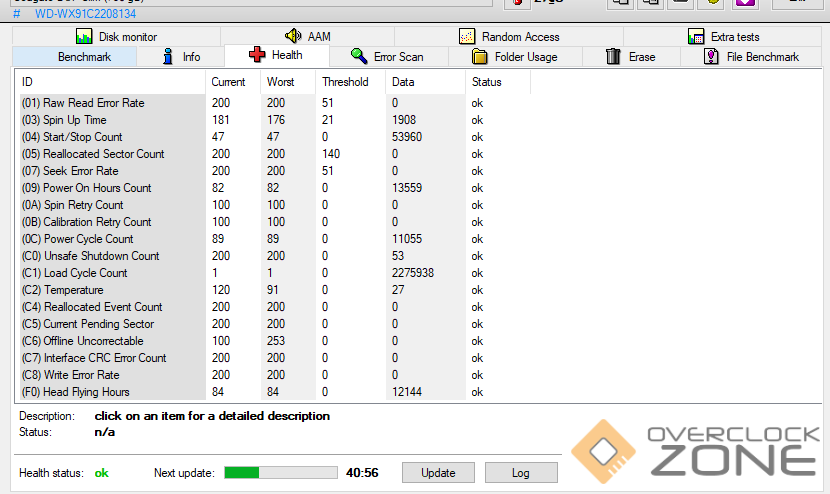Switch to the AAM tab
The image size is (830, 494).
[x=307, y=36]
